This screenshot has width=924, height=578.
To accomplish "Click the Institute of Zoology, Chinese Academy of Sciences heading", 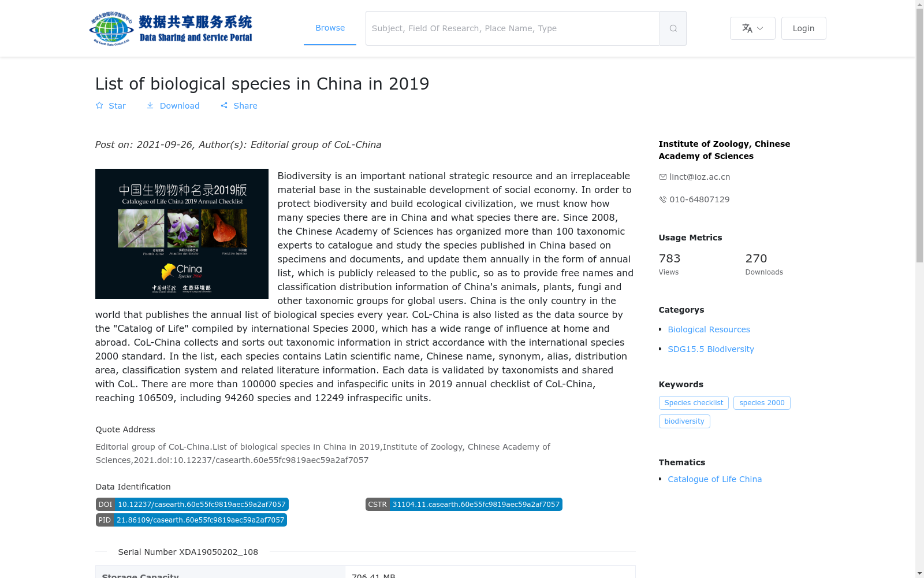I will 724,150.
